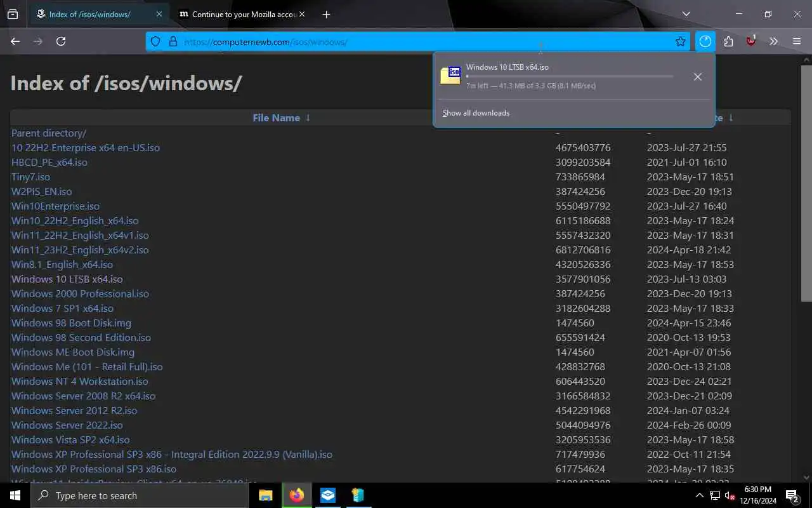
Task: Download Windows XP Professional SP3 x86 Integral Edition
Action: [x=172, y=455]
